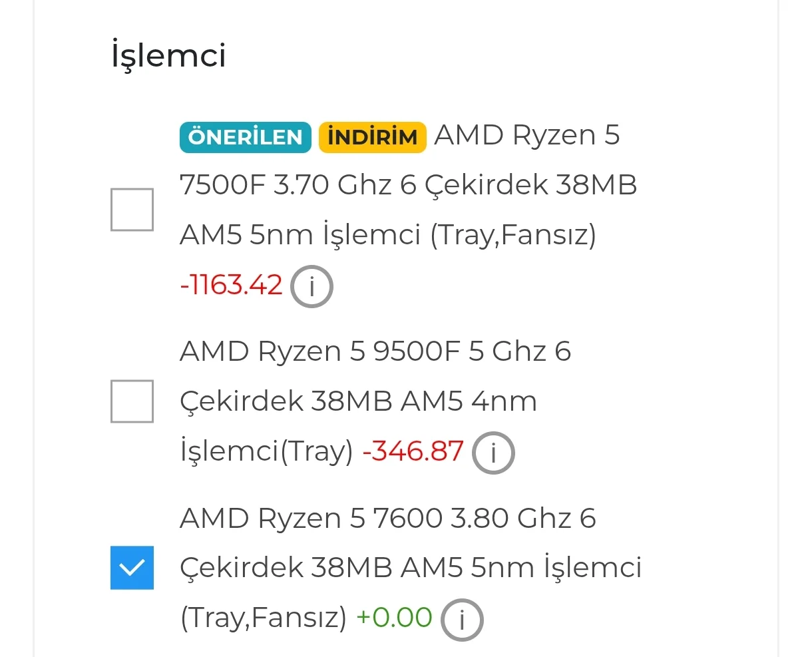Click the green +0.00 price difference

[394, 618]
